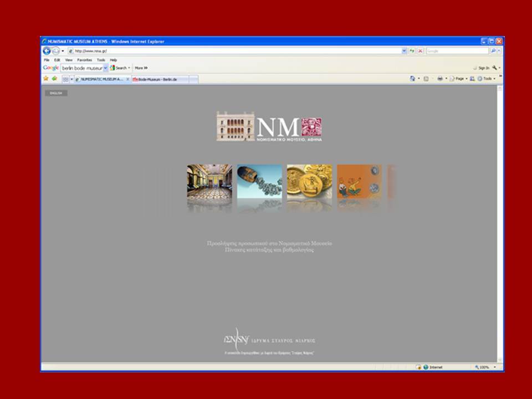The width and height of the screenshot is (532, 399).
Task: Open the Help menu
Action: point(113,60)
